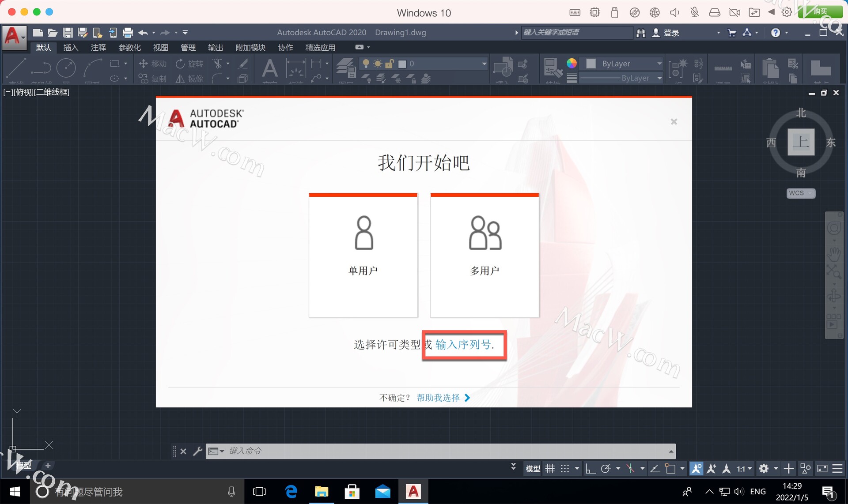This screenshot has width=848, height=504.
Task: Click the Undo arrow icon
Action: (x=143, y=32)
